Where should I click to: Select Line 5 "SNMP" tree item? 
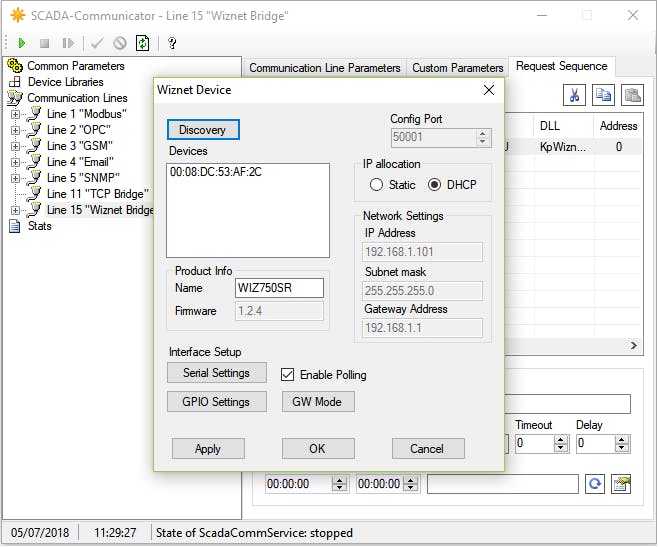coord(83,178)
